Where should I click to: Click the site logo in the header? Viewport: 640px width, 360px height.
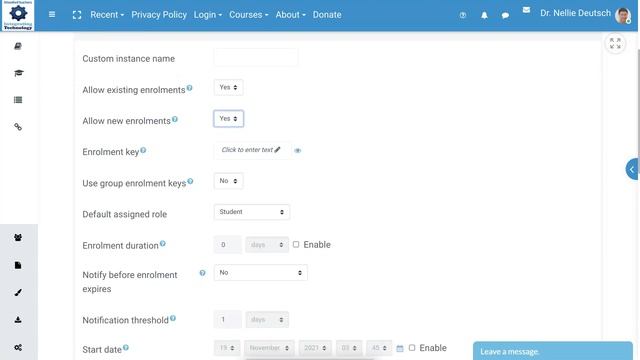coord(18,16)
